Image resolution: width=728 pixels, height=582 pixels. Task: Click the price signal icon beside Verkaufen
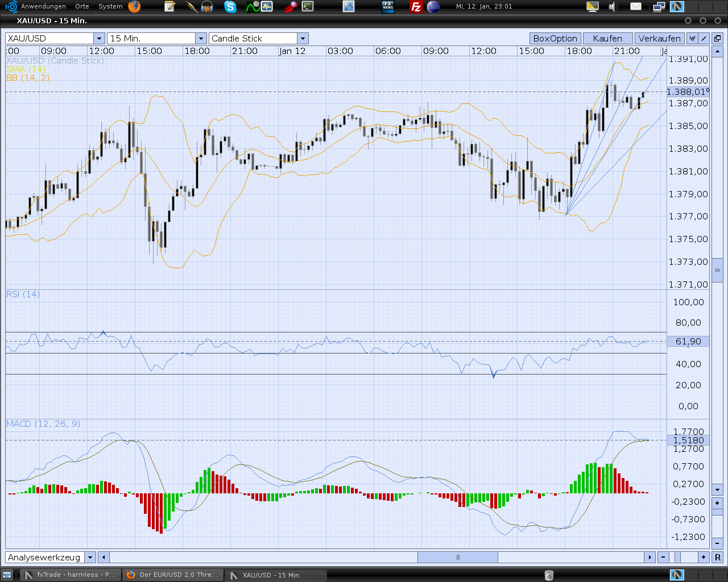pos(692,38)
